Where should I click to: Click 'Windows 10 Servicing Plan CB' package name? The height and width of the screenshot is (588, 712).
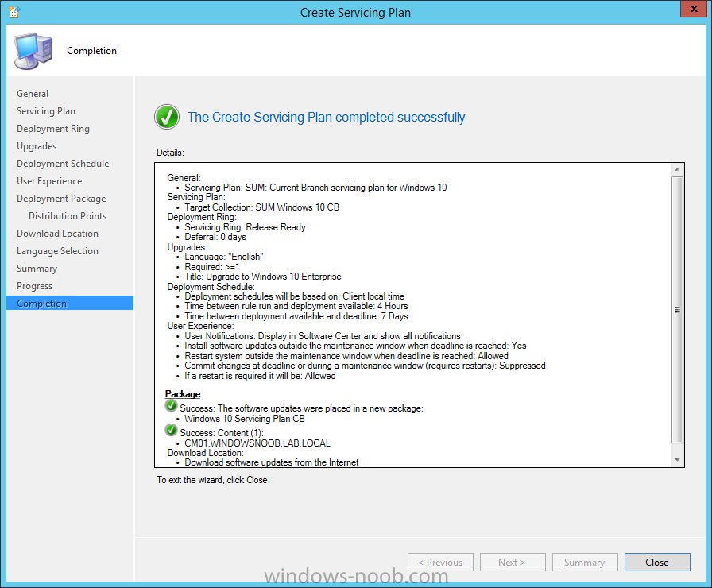[245, 419]
